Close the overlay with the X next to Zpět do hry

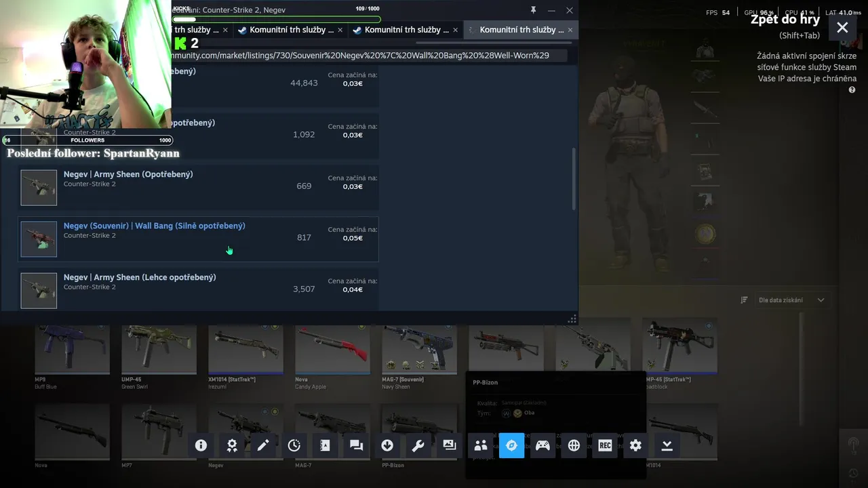(x=842, y=28)
